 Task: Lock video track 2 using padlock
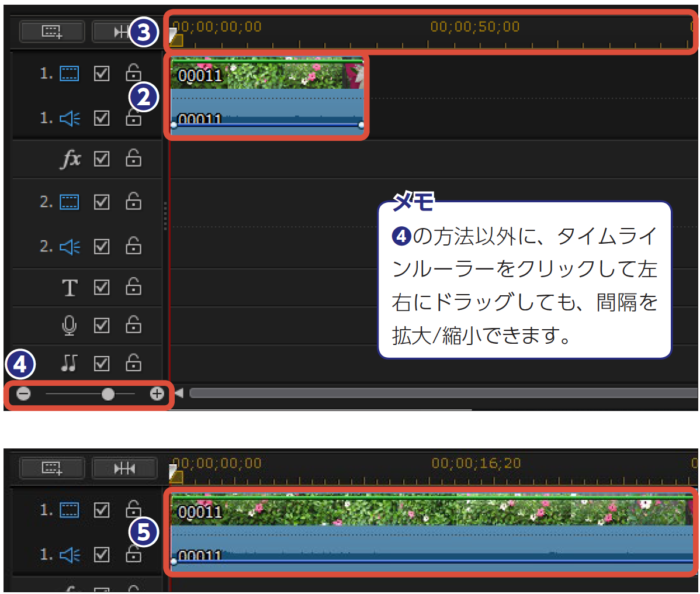133,202
